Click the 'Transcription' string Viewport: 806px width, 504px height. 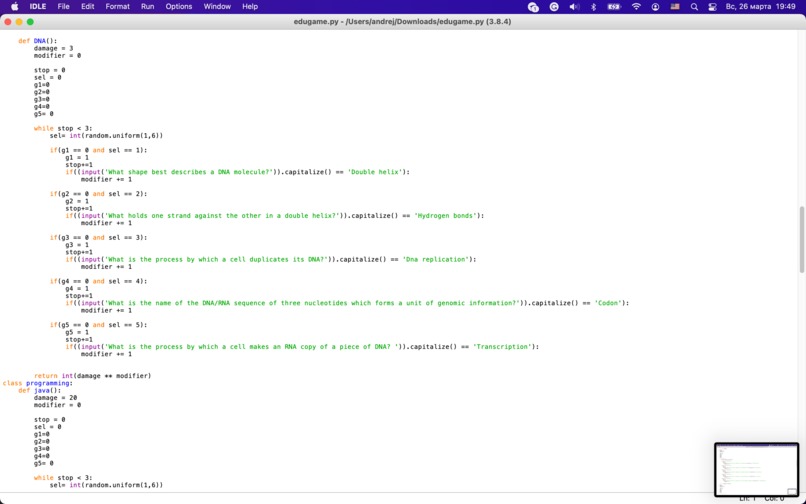pos(502,347)
